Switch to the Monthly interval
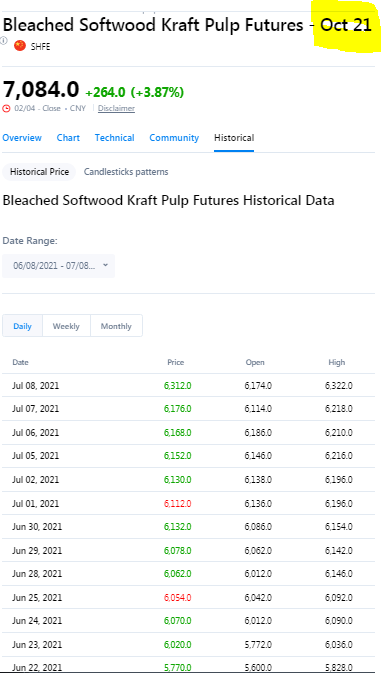Screen dimensions: 381x673 pyautogui.click(x=116, y=326)
